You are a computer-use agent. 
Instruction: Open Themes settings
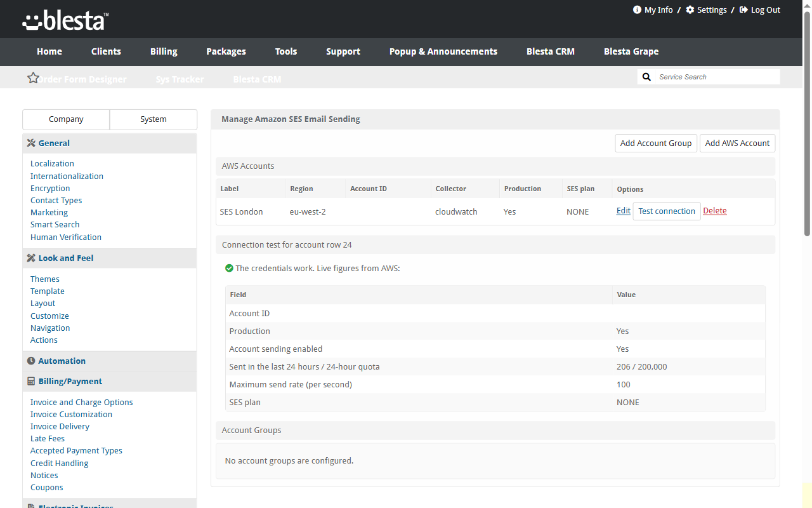[45, 279]
